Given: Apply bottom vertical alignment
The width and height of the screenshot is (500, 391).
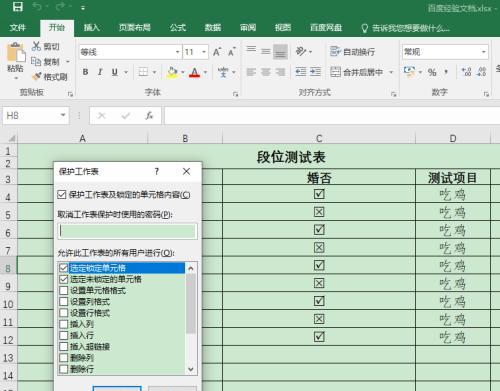Looking at the screenshot, I should pos(280,52).
